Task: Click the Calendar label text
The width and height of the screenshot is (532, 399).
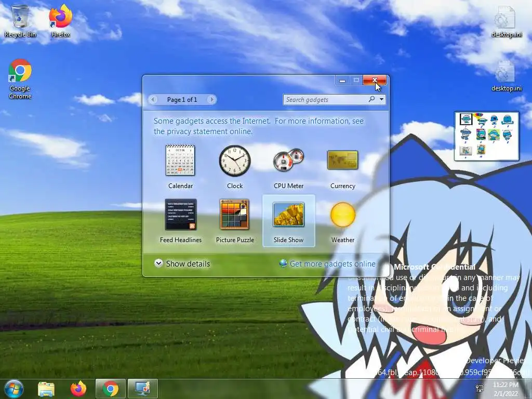Action: tap(180, 186)
